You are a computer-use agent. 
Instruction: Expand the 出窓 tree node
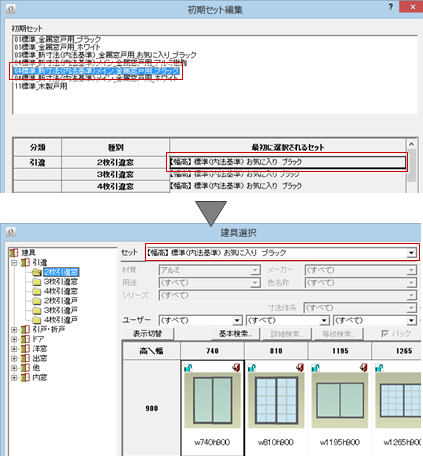[x=14, y=359]
